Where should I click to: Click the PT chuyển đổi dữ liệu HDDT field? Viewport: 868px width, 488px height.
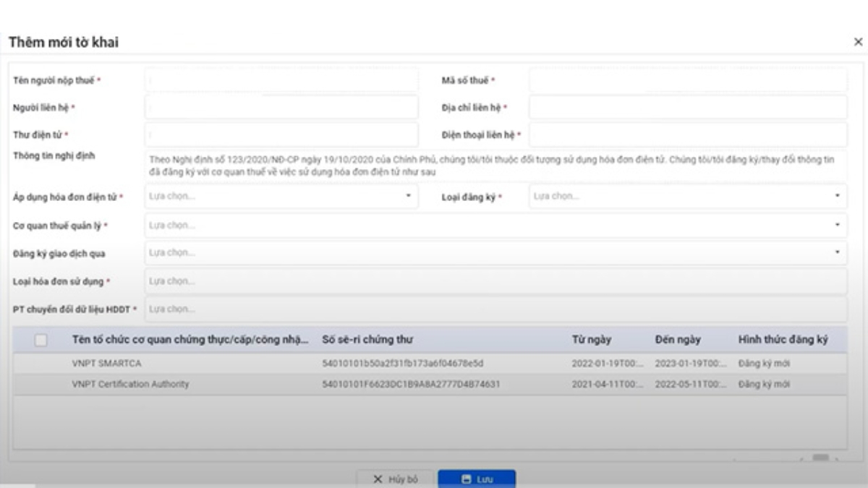coord(495,309)
